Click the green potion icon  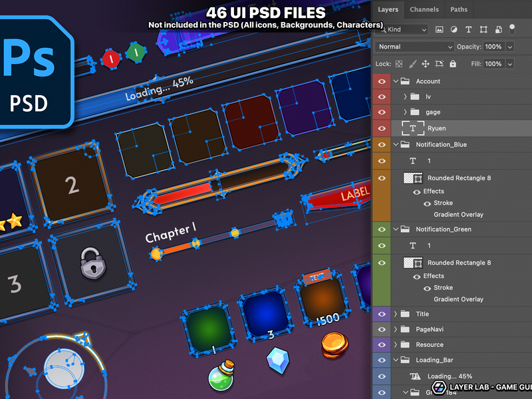tap(221, 375)
